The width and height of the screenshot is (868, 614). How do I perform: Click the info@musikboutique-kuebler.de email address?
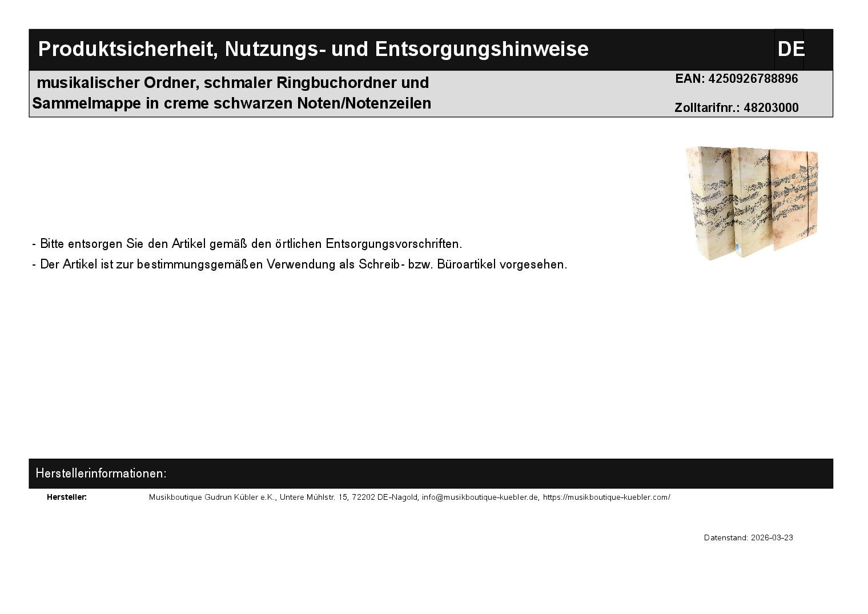click(x=480, y=497)
